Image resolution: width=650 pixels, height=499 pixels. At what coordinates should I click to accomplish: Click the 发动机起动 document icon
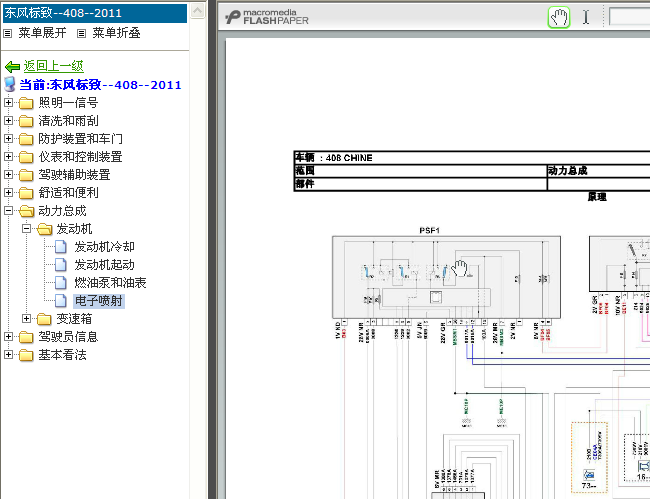(x=61, y=264)
